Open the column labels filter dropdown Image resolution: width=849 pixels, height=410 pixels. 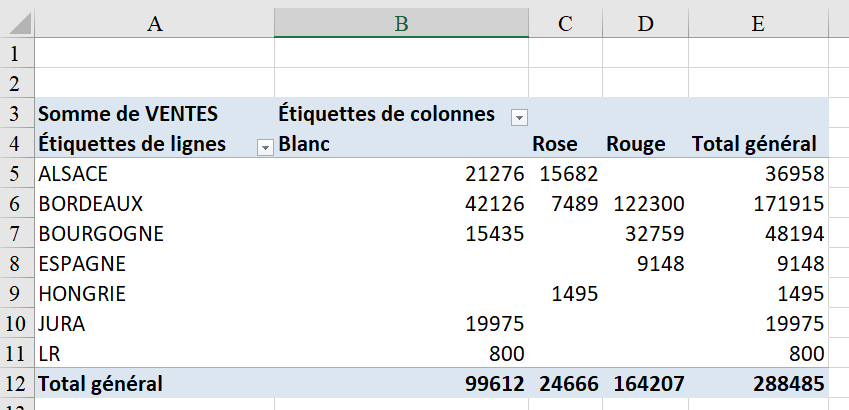[x=519, y=117]
